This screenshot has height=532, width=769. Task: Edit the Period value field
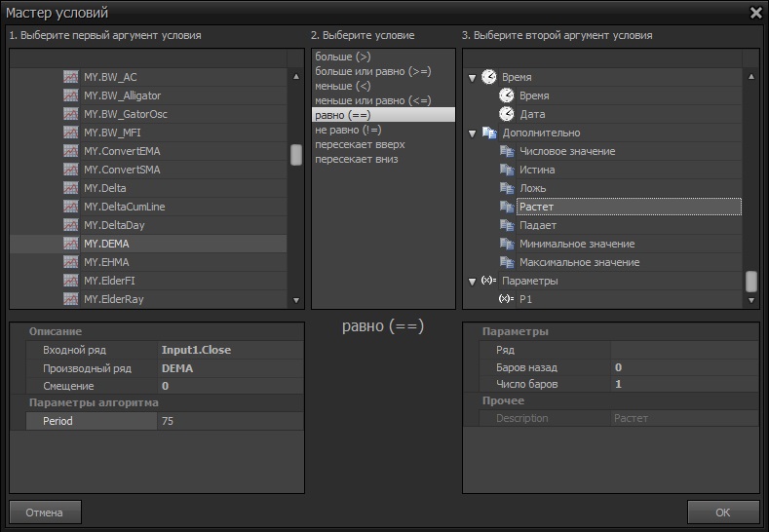(229, 421)
